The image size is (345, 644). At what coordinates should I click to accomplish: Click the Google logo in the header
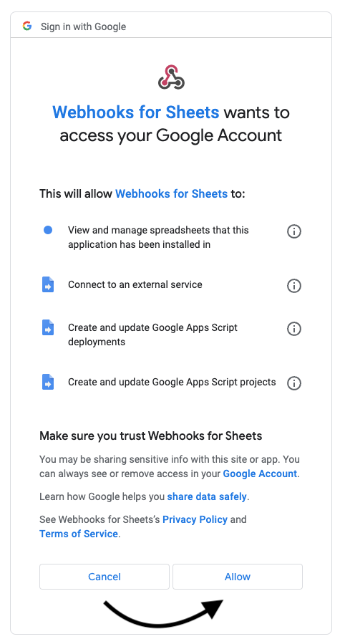tap(27, 27)
